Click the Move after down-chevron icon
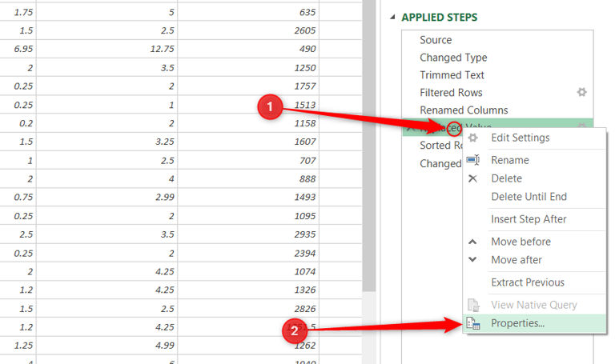 coord(472,259)
